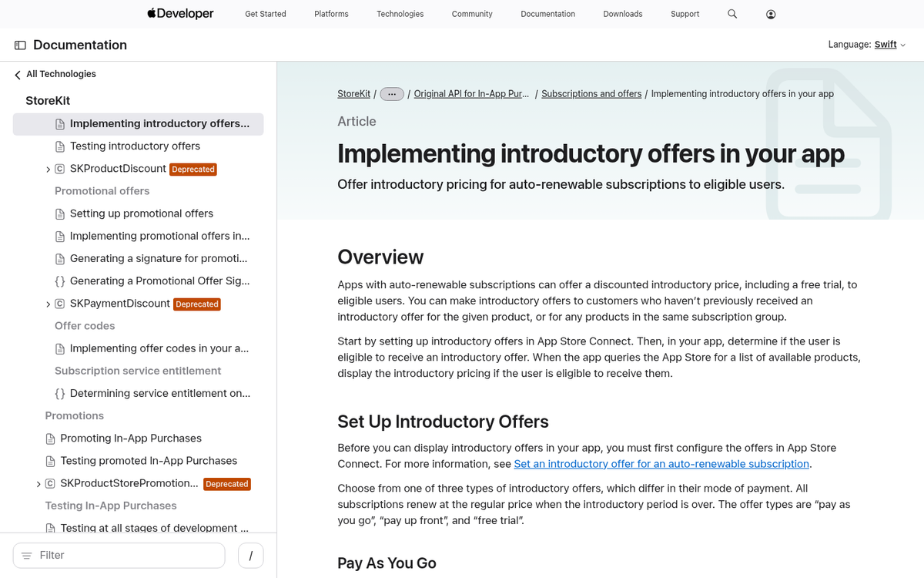The height and width of the screenshot is (578, 924).
Task: Click the Testing introductory offers article icon
Action: pos(60,146)
